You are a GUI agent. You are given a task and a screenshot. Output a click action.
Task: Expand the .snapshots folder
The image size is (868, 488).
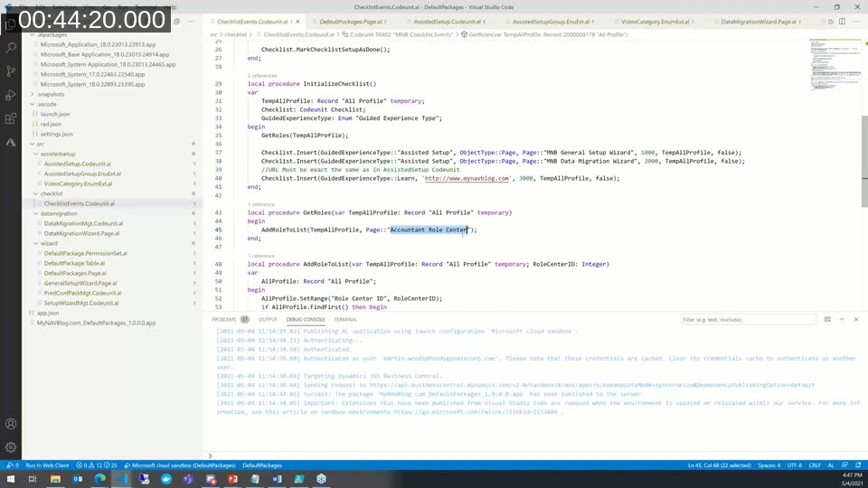pyautogui.click(x=51, y=94)
